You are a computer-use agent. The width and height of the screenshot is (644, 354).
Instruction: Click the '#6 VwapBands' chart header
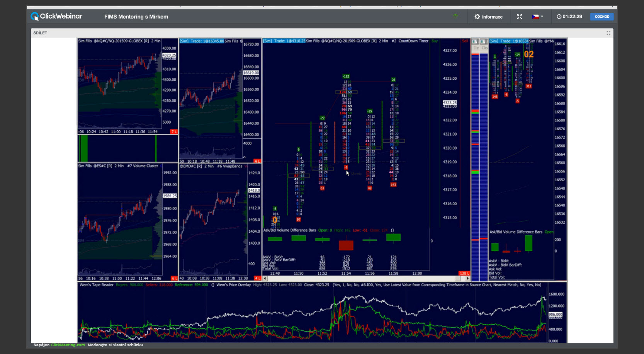coord(229,166)
